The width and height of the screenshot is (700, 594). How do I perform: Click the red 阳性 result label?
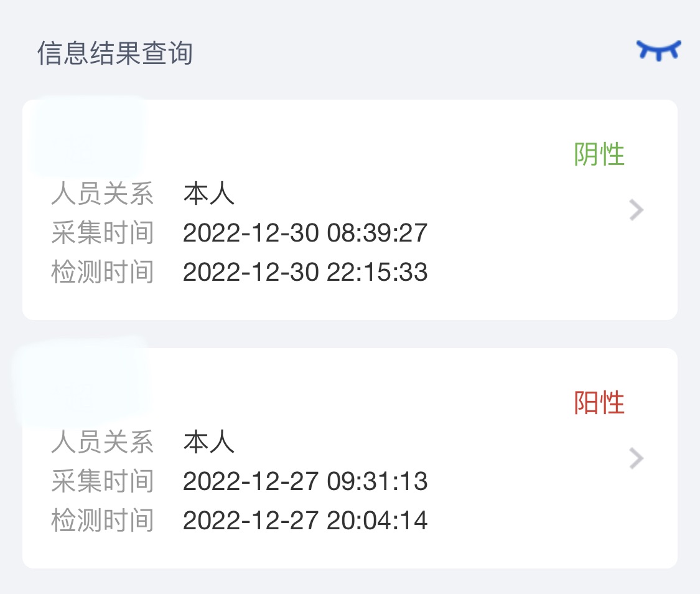(599, 403)
